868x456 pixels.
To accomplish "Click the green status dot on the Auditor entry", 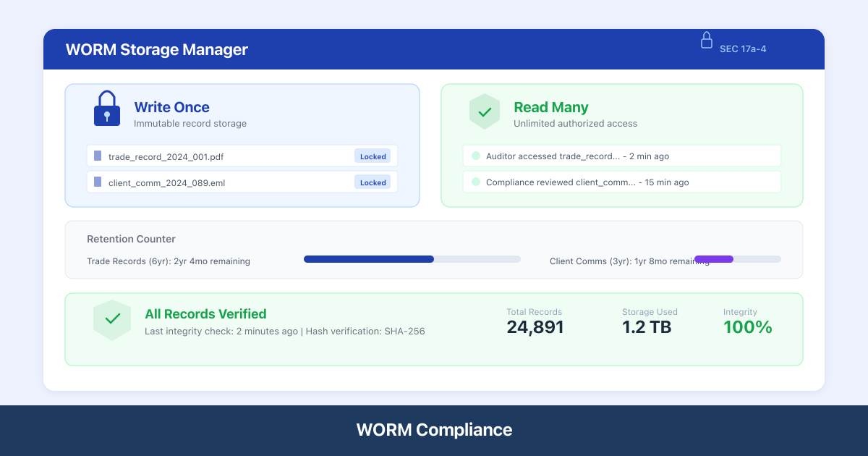I will click(x=475, y=155).
